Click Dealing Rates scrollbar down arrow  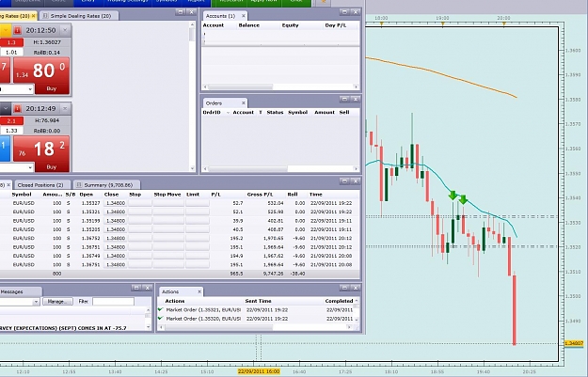pos(192,168)
